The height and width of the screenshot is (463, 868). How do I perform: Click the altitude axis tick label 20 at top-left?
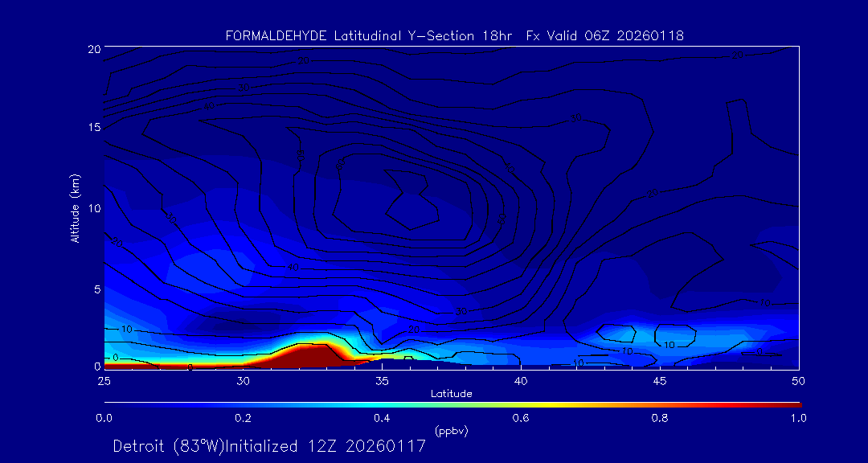pos(93,48)
